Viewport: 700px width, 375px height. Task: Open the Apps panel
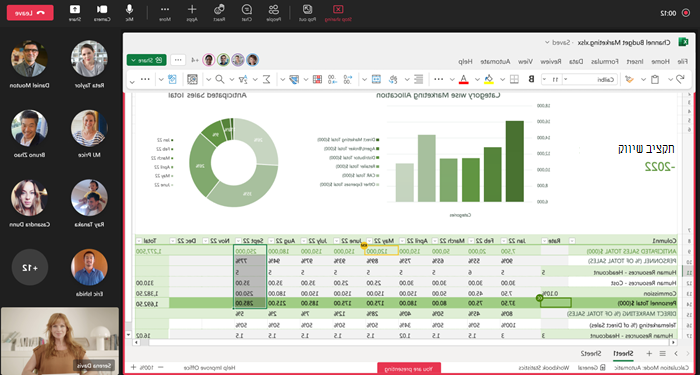192,12
